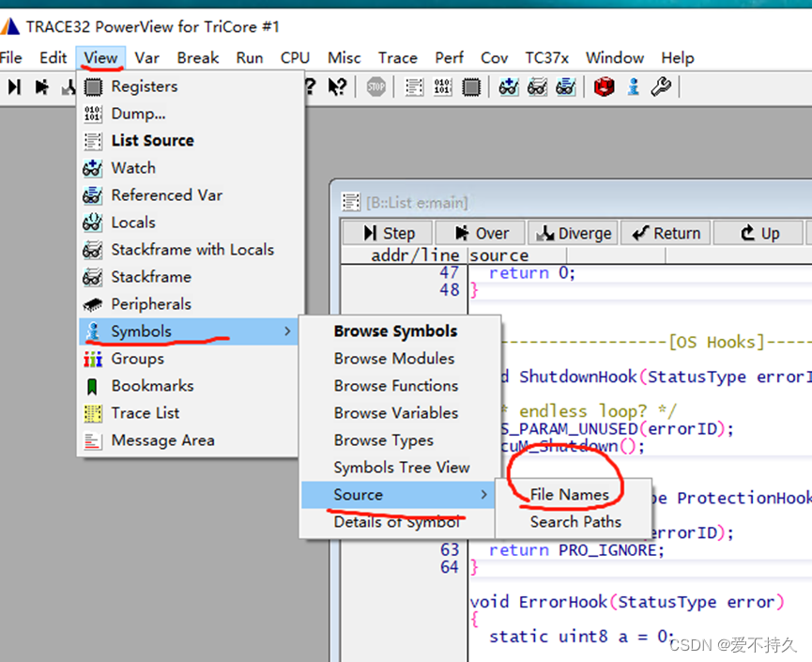Click the Diverge button
812x662 pixels.
tap(574, 233)
